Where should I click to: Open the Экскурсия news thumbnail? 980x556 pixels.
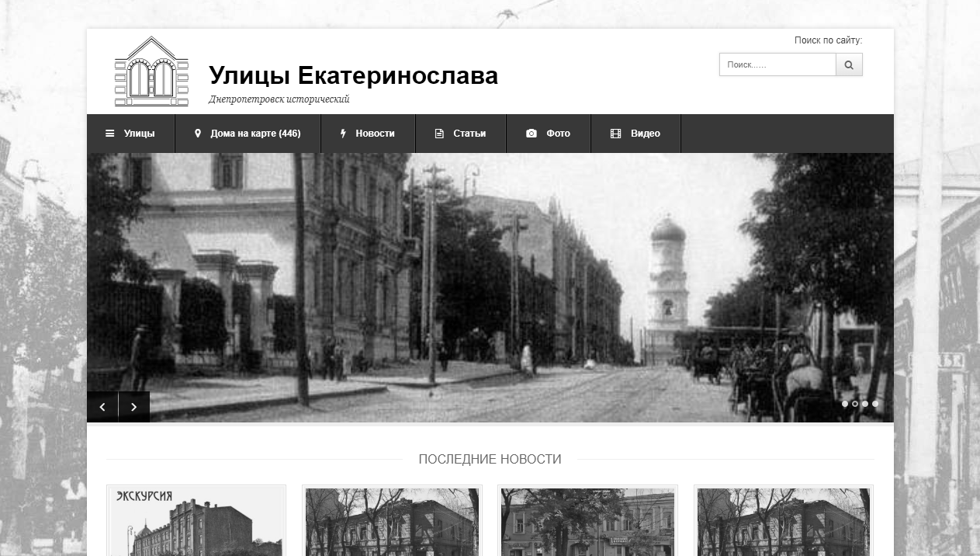click(196, 520)
